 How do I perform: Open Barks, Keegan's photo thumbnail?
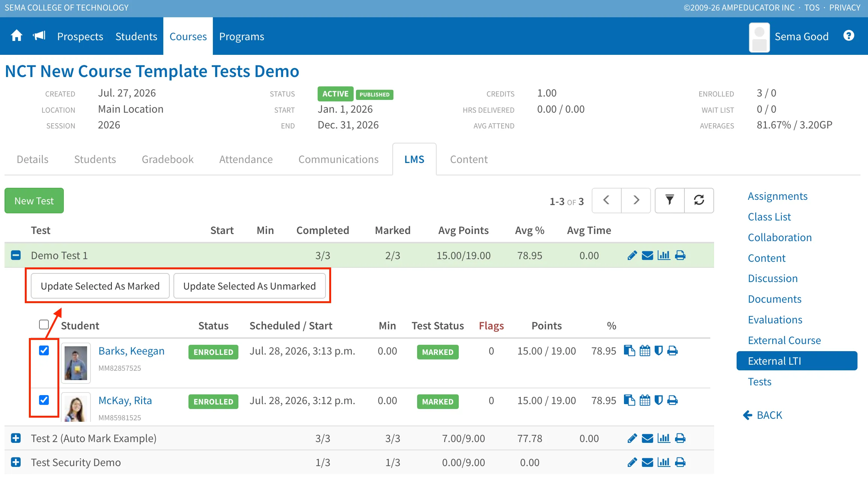click(x=76, y=363)
